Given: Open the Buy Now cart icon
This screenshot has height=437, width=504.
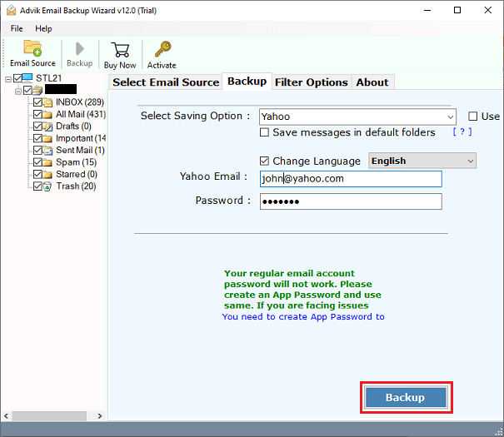Looking at the screenshot, I should (x=120, y=49).
